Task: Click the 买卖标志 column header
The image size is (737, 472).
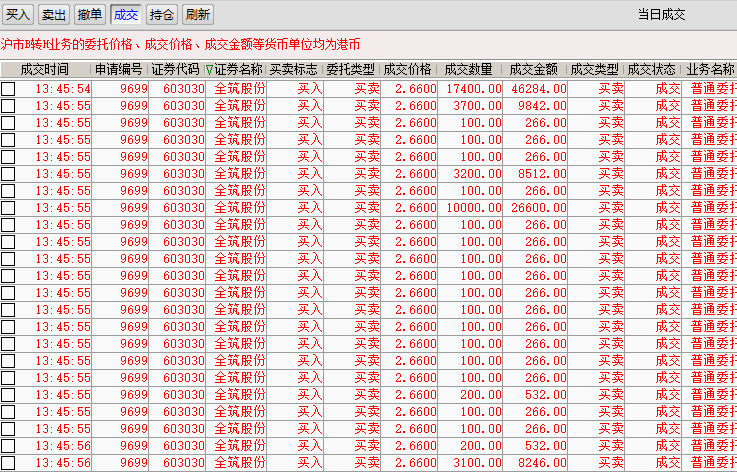Action: pyautogui.click(x=294, y=70)
